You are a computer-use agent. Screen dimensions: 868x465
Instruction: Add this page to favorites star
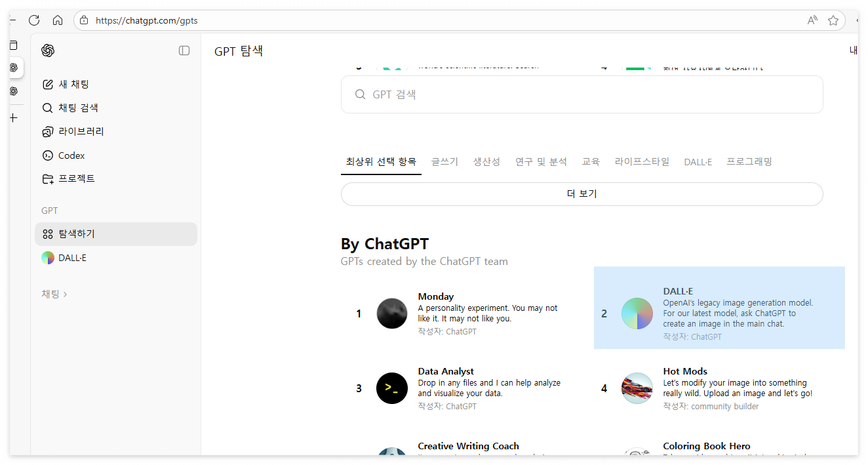click(833, 20)
